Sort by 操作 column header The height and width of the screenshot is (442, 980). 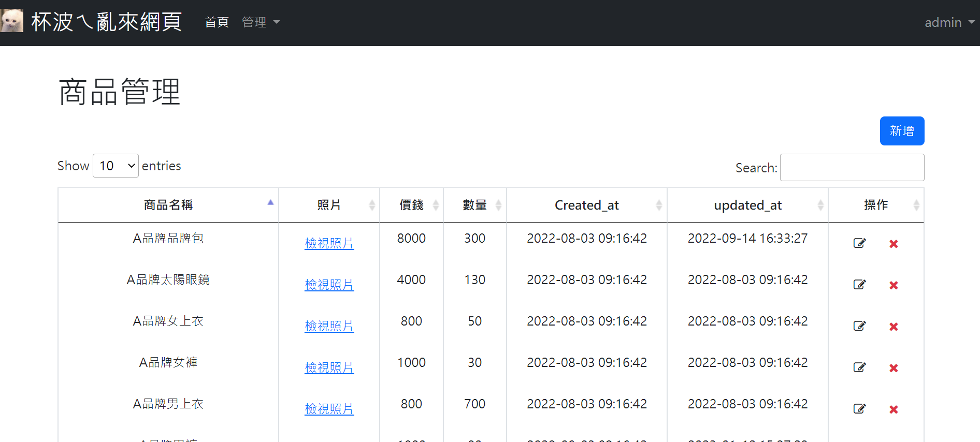point(876,205)
